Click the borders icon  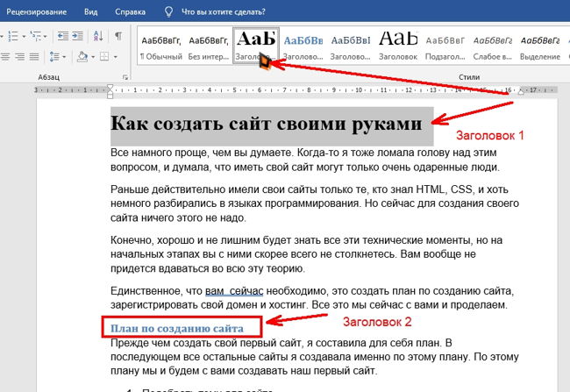coord(104,57)
